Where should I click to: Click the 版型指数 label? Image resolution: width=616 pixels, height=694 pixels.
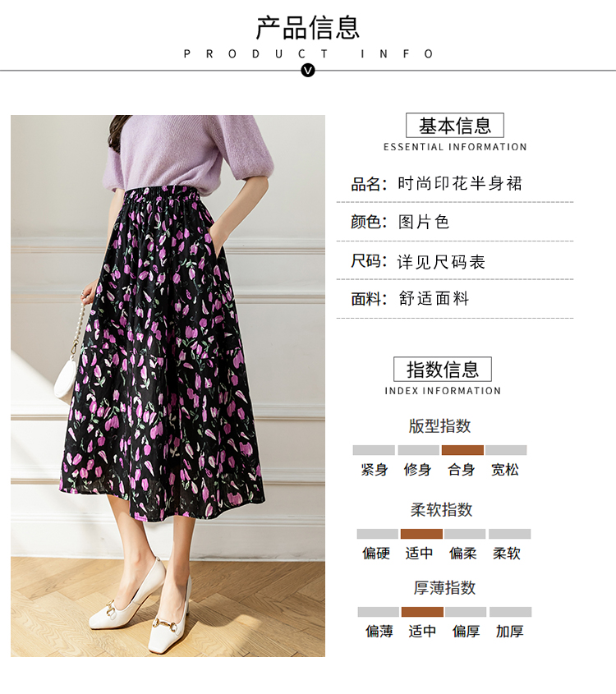click(x=439, y=425)
